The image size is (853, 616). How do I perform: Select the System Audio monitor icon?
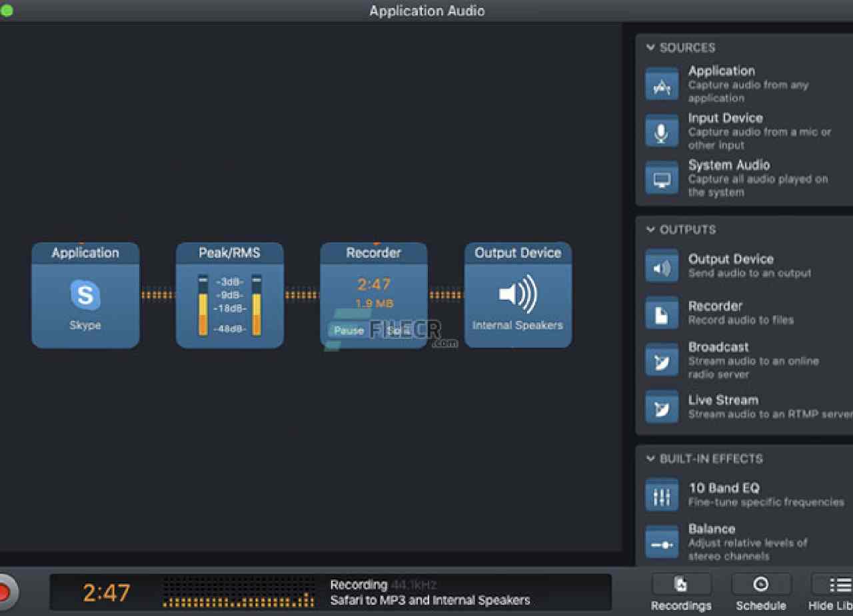tap(662, 178)
